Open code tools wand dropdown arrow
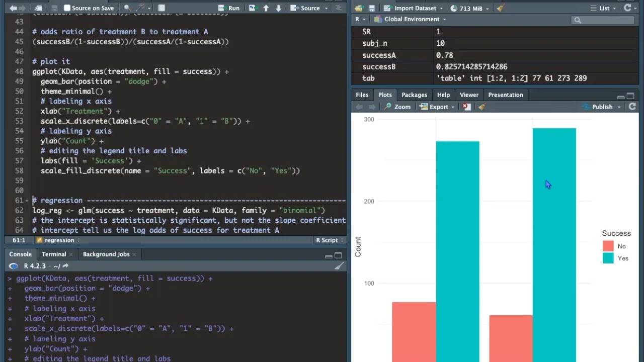Screen dimensions: 644x362 click(x=149, y=8)
